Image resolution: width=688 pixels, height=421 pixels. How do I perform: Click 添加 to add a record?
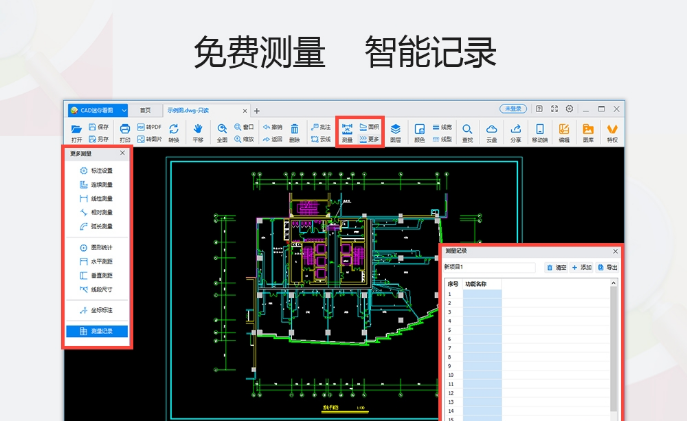pyautogui.click(x=582, y=267)
